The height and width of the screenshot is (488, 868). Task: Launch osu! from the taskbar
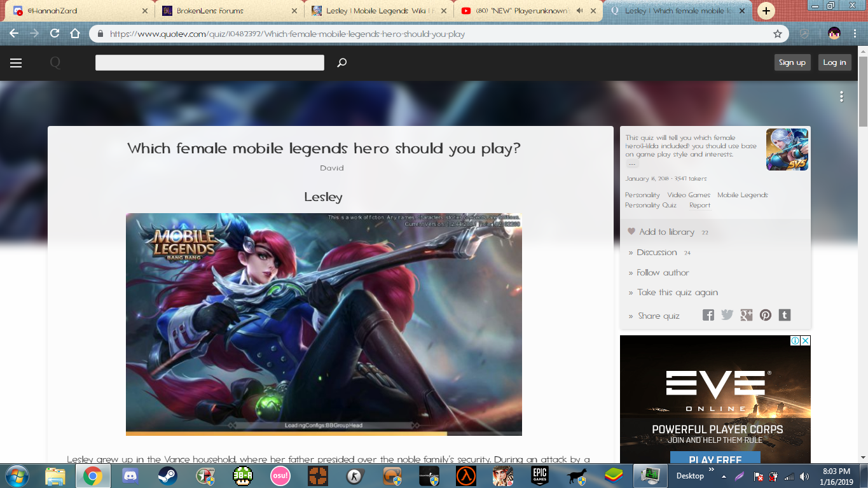[x=280, y=476]
